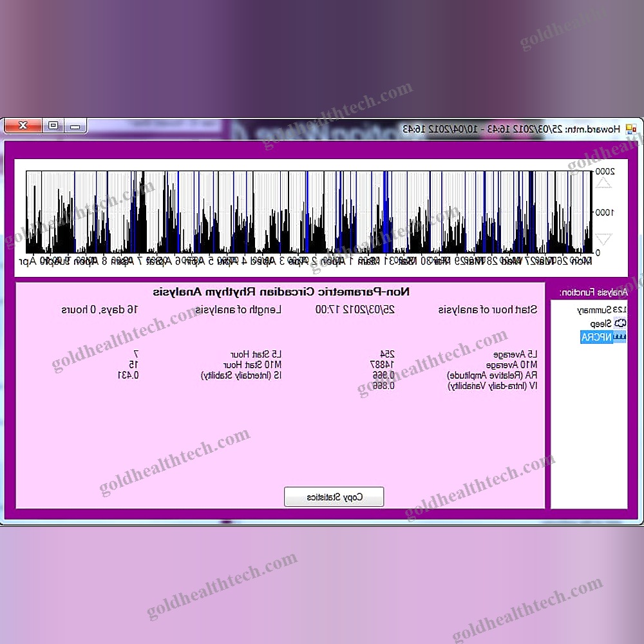Screen dimensions: 644x644
Task: Minimize the Howard.mtn window
Action: click(75, 126)
